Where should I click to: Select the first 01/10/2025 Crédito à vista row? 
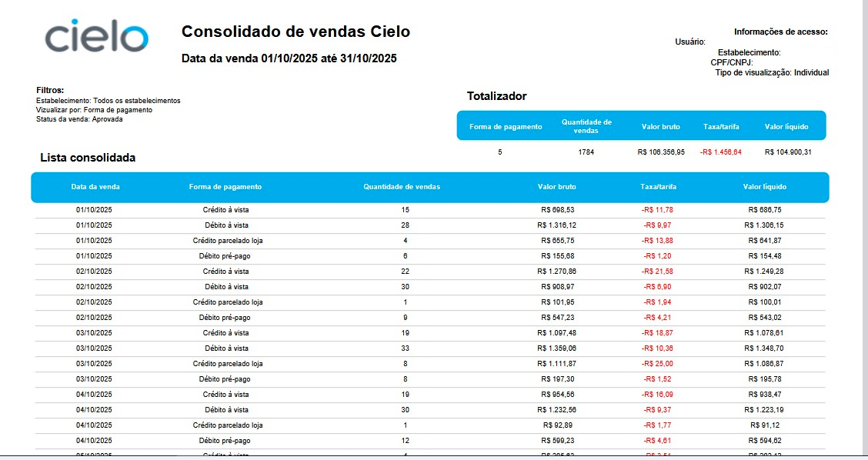coord(430,210)
